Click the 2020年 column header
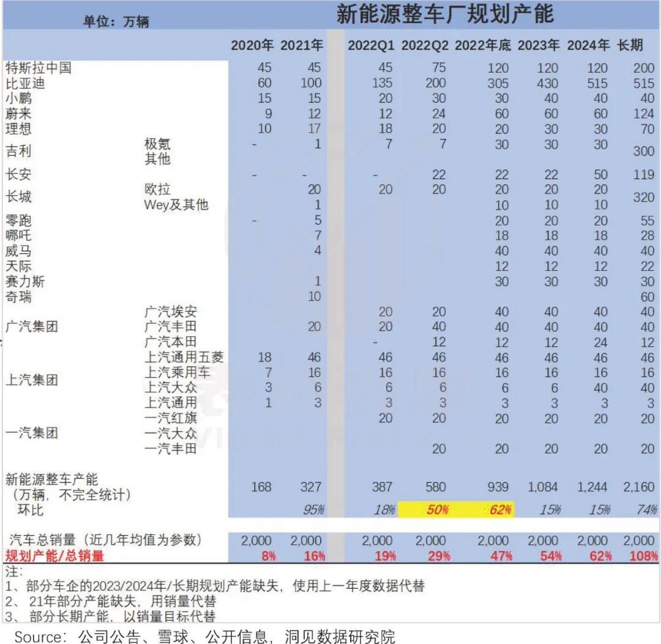Image resolution: width=661 pixels, height=644 pixels. coord(252,45)
